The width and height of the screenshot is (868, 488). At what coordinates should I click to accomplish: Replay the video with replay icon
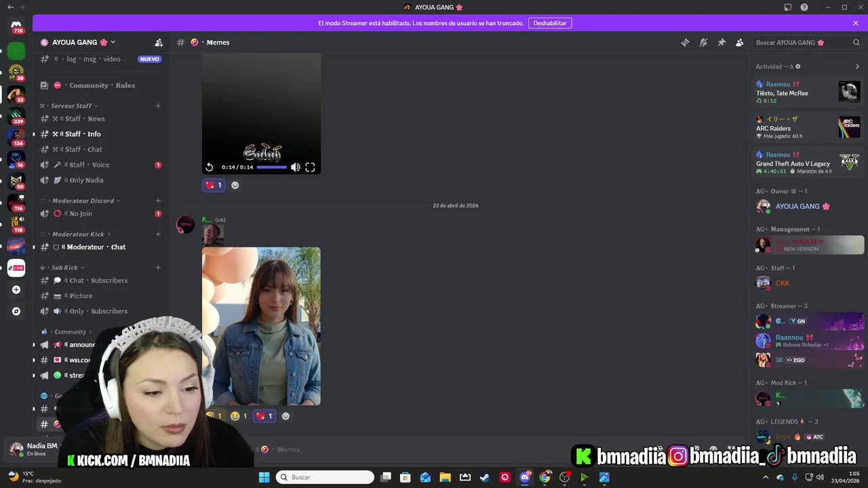(210, 167)
